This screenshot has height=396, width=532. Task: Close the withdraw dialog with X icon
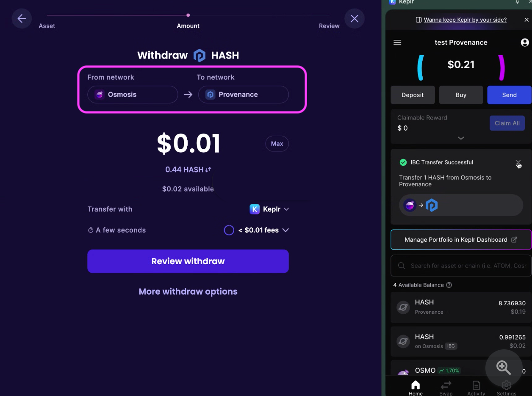coord(355,19)
